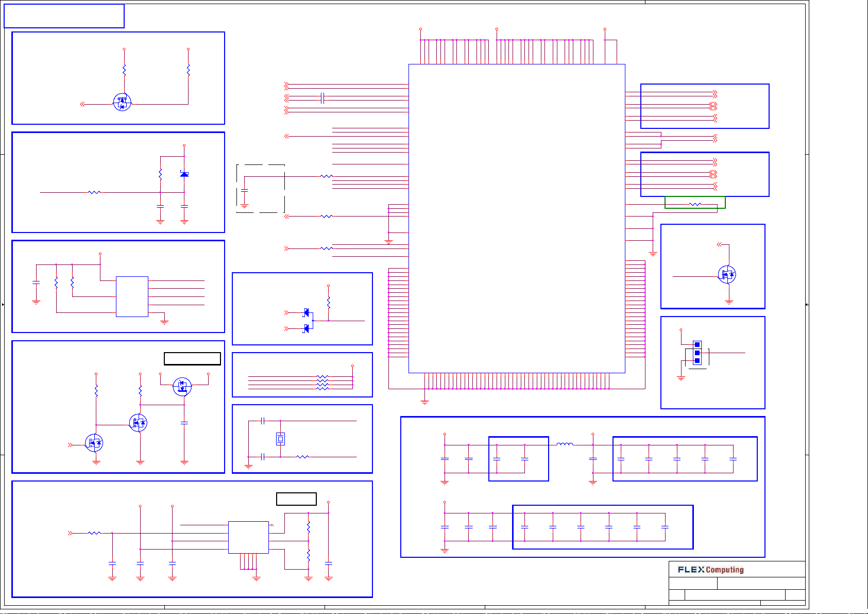Select the resistor inside the green outlined box

coord(695,205)
